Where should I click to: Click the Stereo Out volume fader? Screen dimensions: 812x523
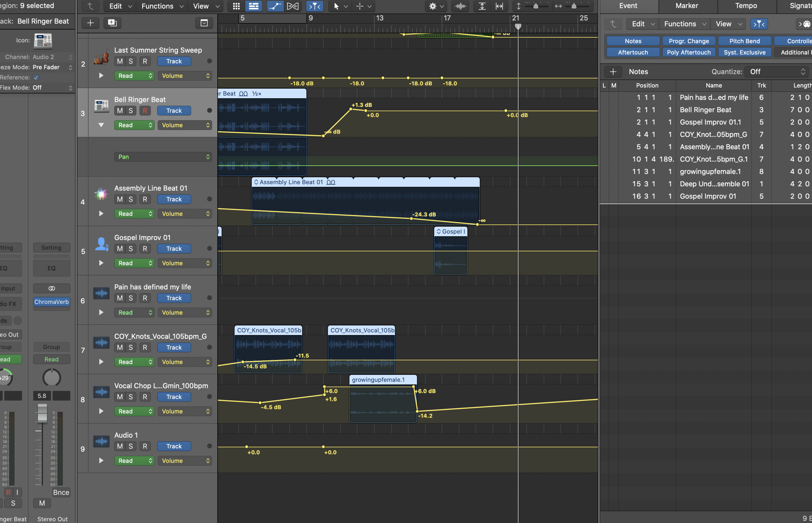[x=42, y=412]
